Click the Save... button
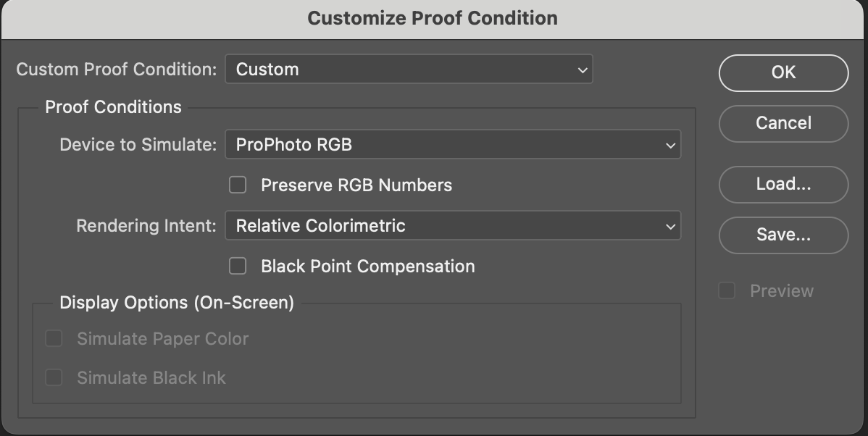The height and width of the screenshot is (436, 868). click(783, 235)
